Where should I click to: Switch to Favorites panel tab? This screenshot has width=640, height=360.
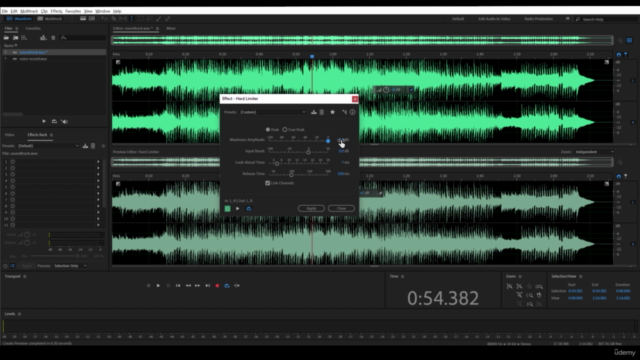(33, 29)
